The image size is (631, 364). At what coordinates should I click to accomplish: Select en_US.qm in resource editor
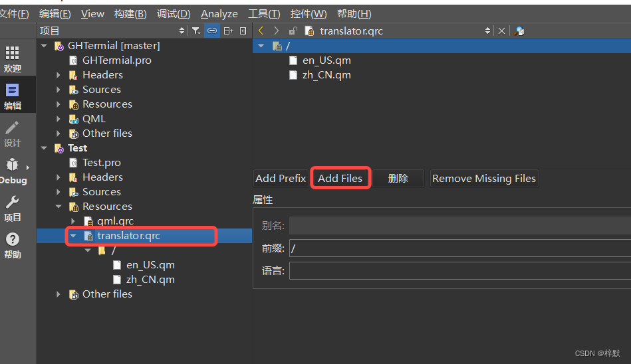pyautogui.click(x=326, y=60)
